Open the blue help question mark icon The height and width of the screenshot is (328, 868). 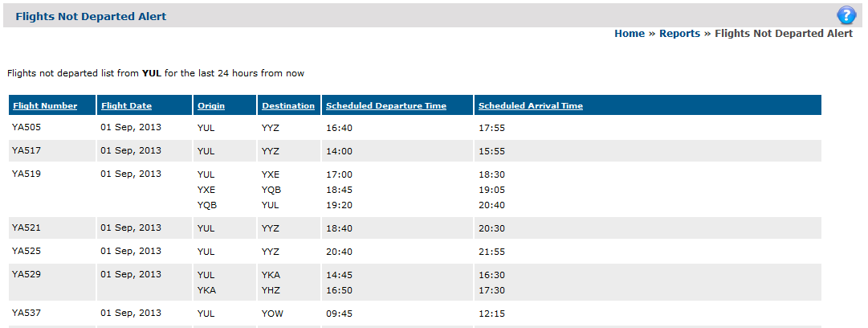tap(846, 15)
